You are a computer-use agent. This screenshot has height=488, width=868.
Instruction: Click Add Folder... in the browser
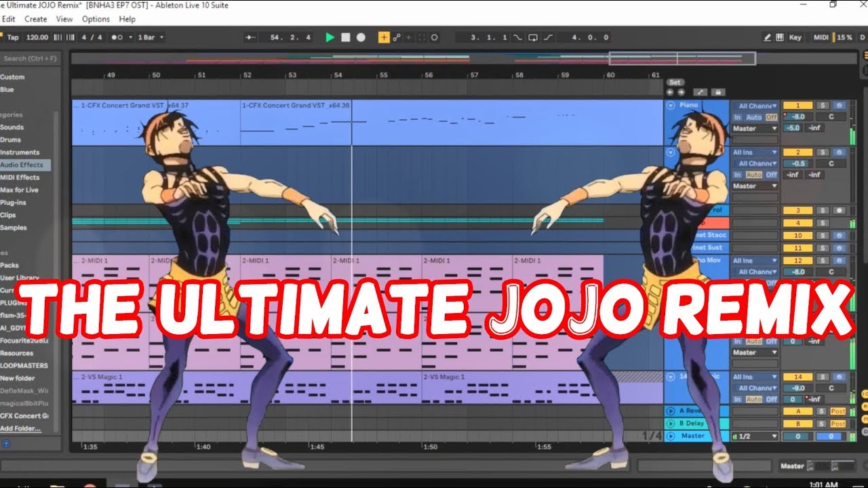(x=20, y=428)
